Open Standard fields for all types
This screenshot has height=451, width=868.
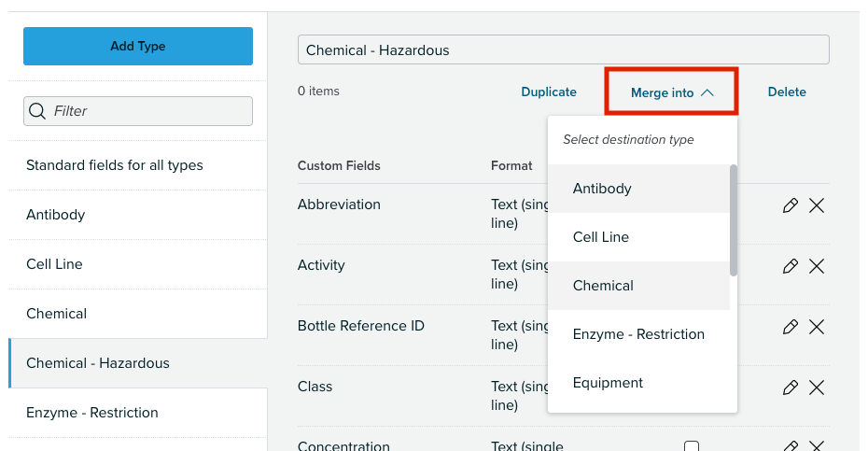coord(138,165)
